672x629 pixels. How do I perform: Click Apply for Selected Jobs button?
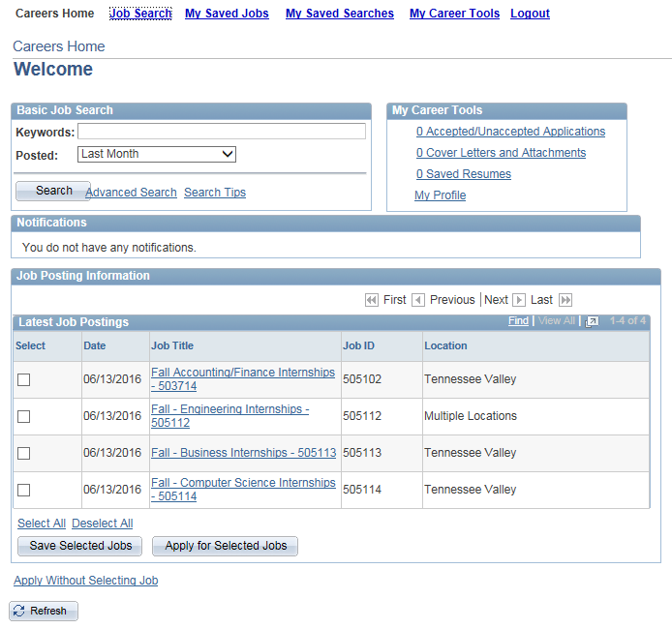(x=225, y=546)
